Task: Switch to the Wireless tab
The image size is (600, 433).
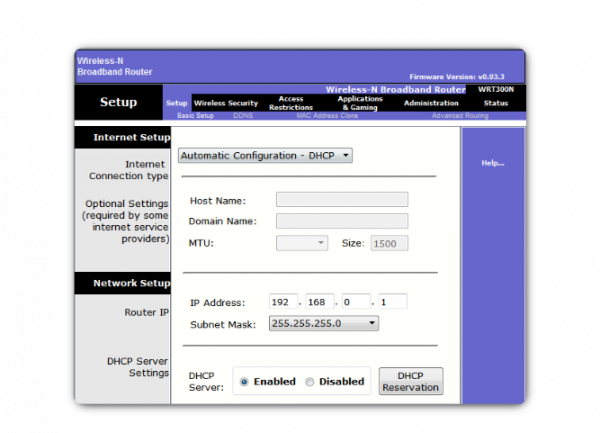Action: tap(209, 103)
